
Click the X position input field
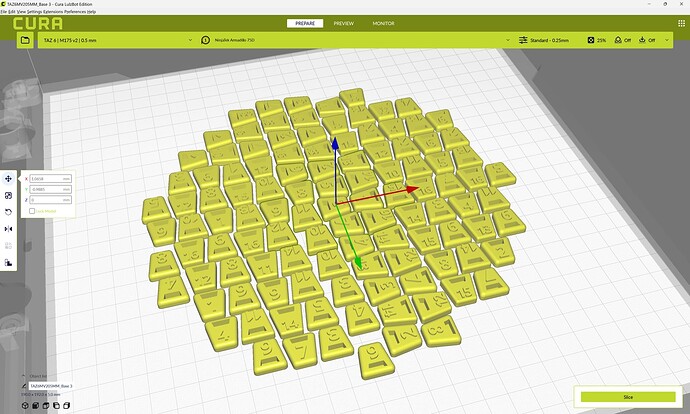(x=51, y=179)
